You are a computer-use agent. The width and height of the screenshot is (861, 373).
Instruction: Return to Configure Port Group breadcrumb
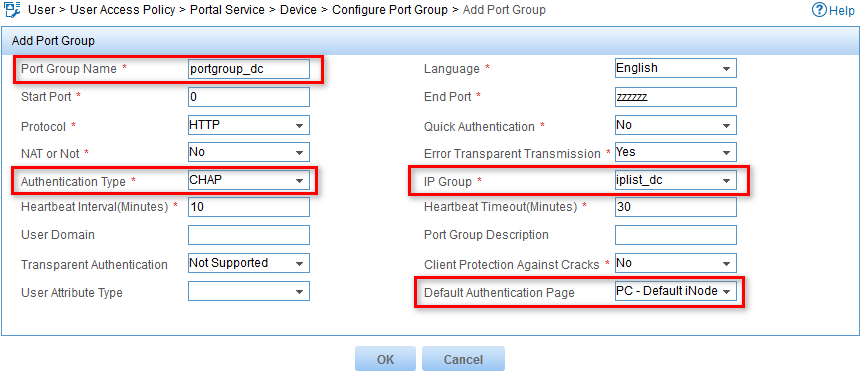pos(390,10)
